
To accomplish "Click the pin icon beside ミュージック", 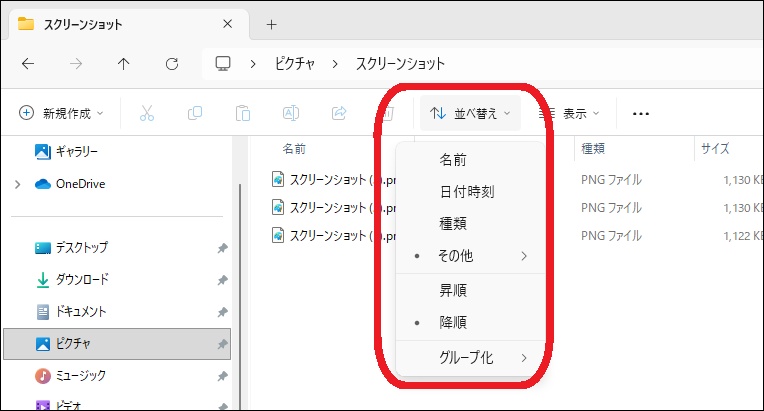I will pyautogui.click(x=222, y=376).
